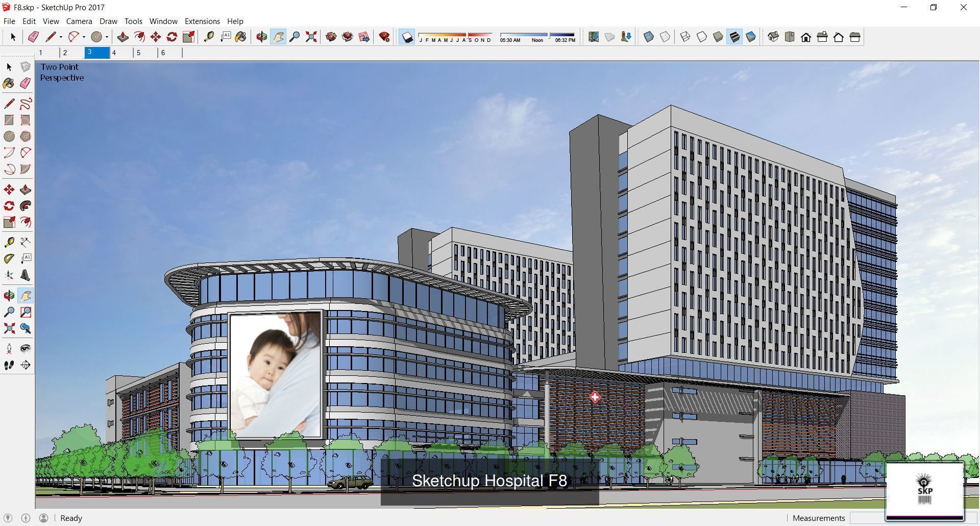Switch to the Left view icon
This screenshot has height=526, width=980.
854,37
